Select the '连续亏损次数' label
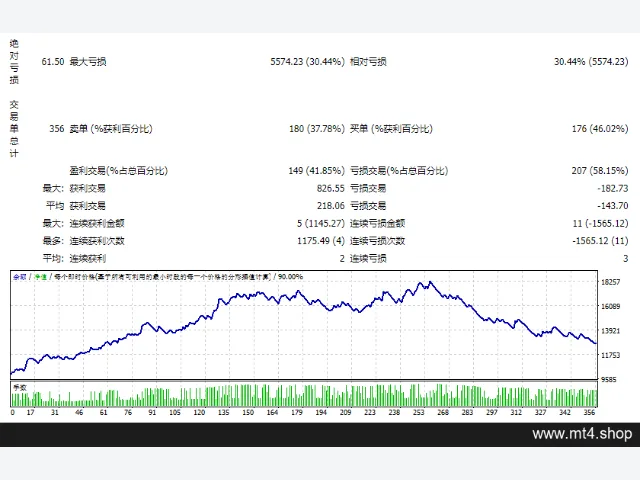 (377, 241)
